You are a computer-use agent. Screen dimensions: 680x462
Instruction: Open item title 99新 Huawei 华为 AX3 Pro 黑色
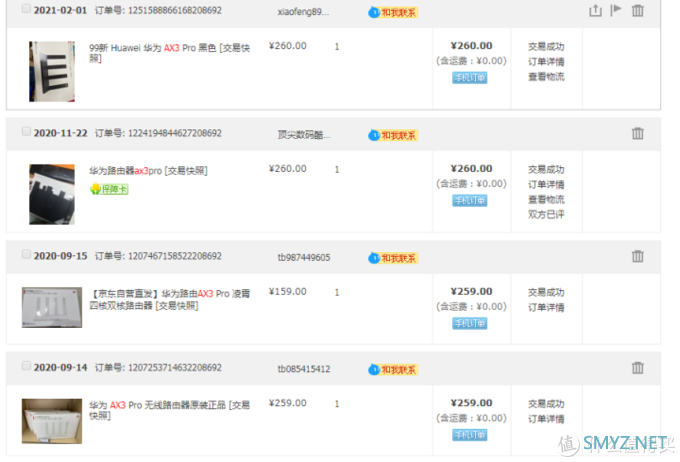tap(170, 53)
